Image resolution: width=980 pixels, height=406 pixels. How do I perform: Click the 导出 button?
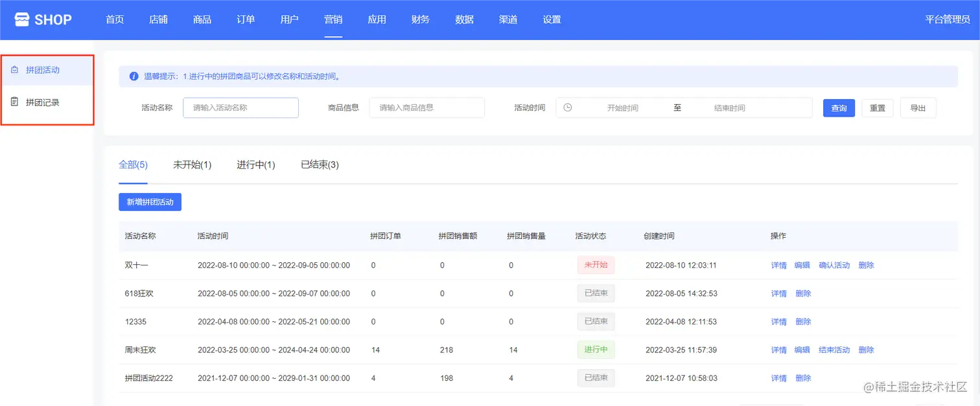coord(918,108)
